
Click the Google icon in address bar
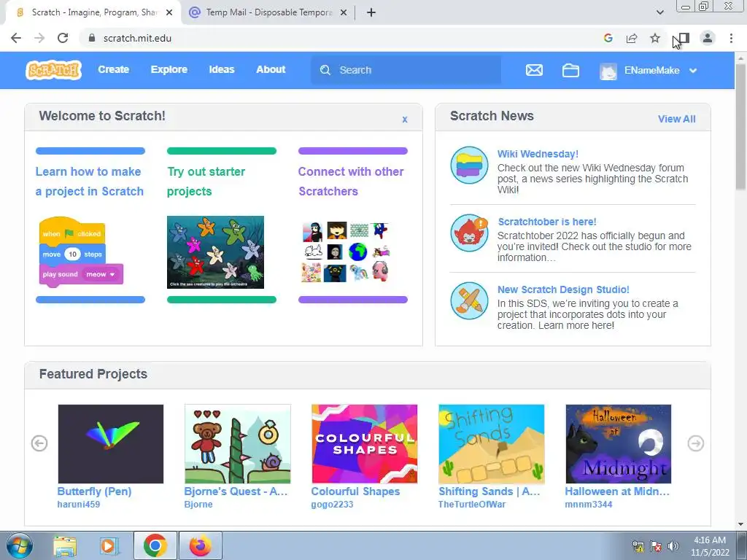tap(608, 38)
